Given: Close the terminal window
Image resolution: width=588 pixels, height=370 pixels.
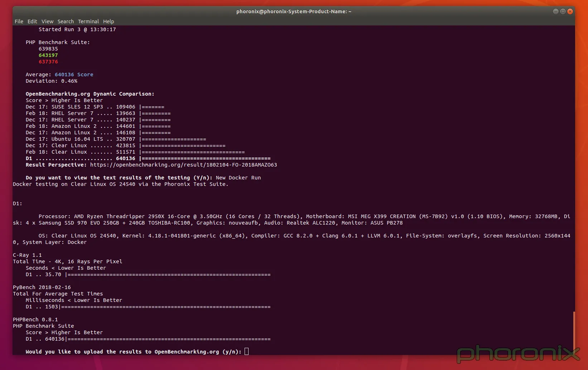Looking at the screenshot, I should click(x=570, y=11).
